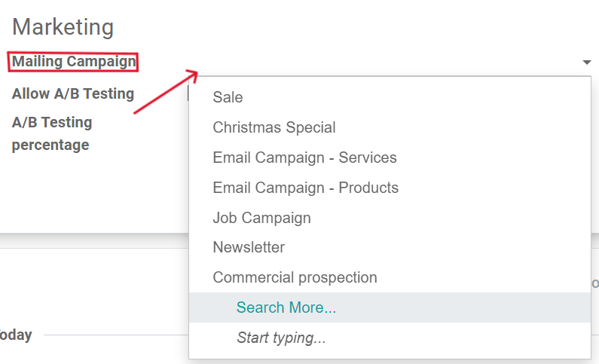Click the Start typing... hint entry
Viewport: 599px width, 364px height.
coord(281,338)
